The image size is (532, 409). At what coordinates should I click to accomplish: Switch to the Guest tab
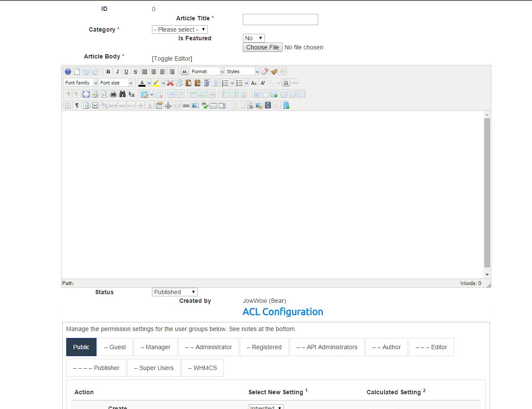pyautogui.click(x=115, y=347)
